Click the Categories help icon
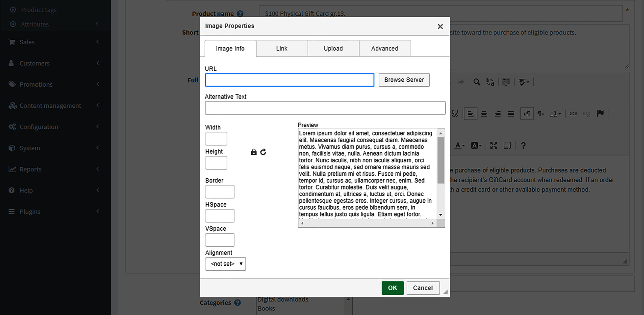The image size is (644, 315). tap(237, 303)
